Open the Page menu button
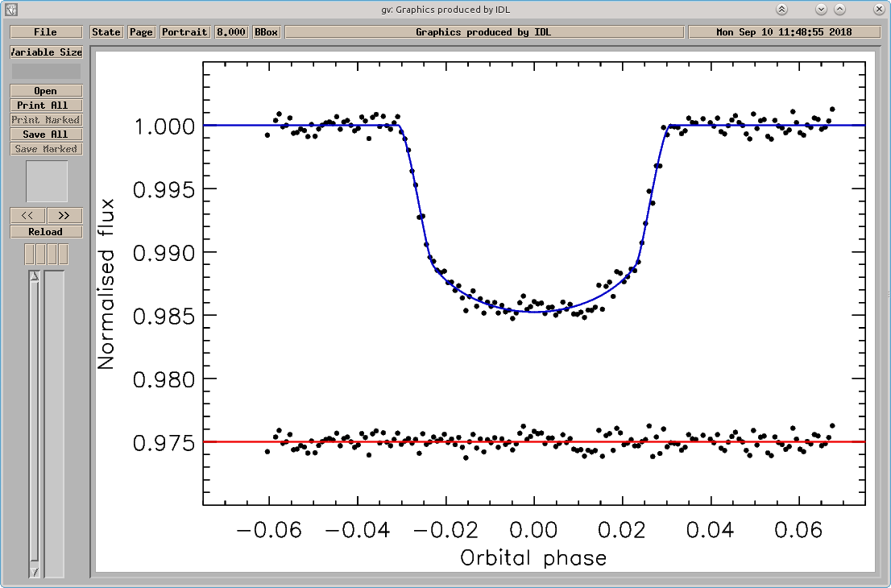This screenshot has height=588, width=891. pyautogui.click(x=141, y=31)
